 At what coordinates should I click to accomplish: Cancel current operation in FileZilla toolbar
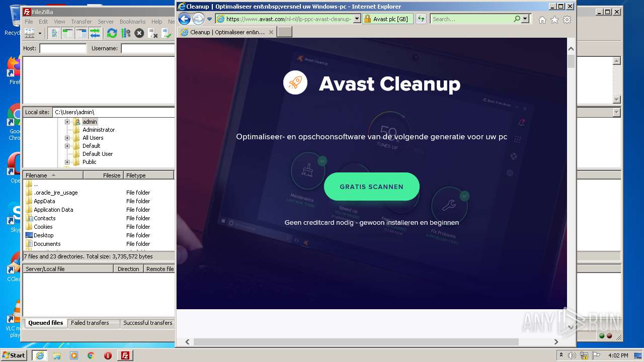coord(139,33)
